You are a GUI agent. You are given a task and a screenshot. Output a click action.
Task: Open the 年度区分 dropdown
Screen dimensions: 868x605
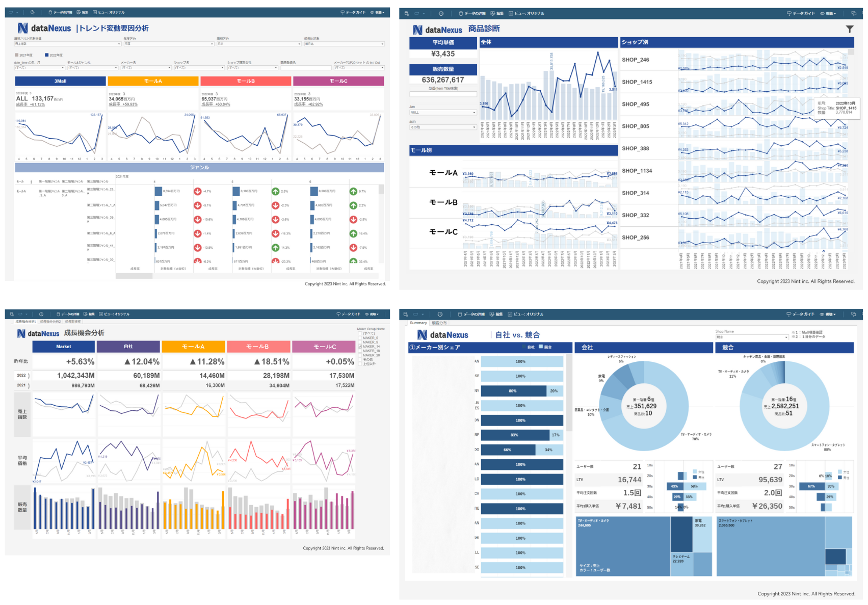pos(168,44)
